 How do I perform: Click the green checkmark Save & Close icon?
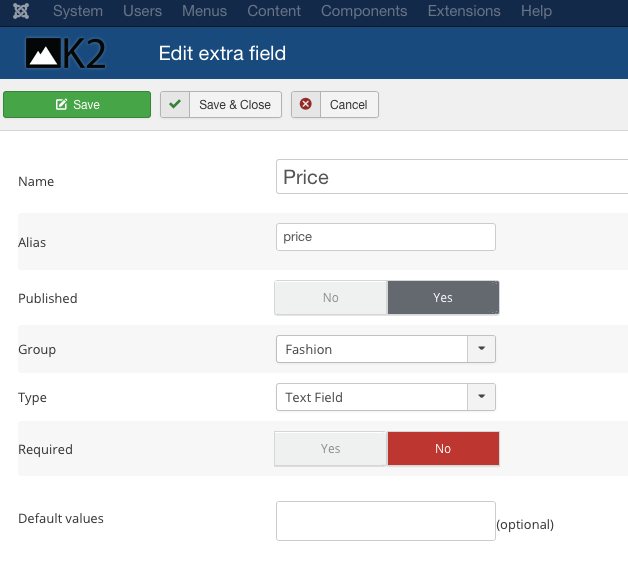175,104
